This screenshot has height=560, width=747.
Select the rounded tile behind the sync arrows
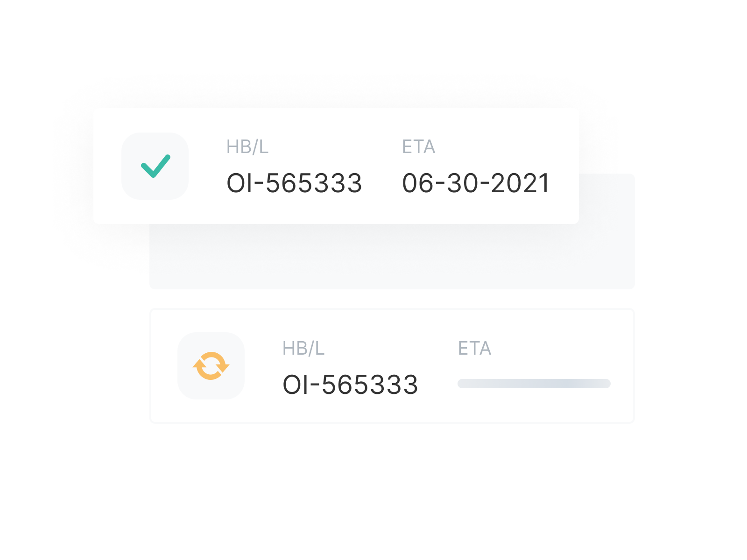click(x=211, y=366)
